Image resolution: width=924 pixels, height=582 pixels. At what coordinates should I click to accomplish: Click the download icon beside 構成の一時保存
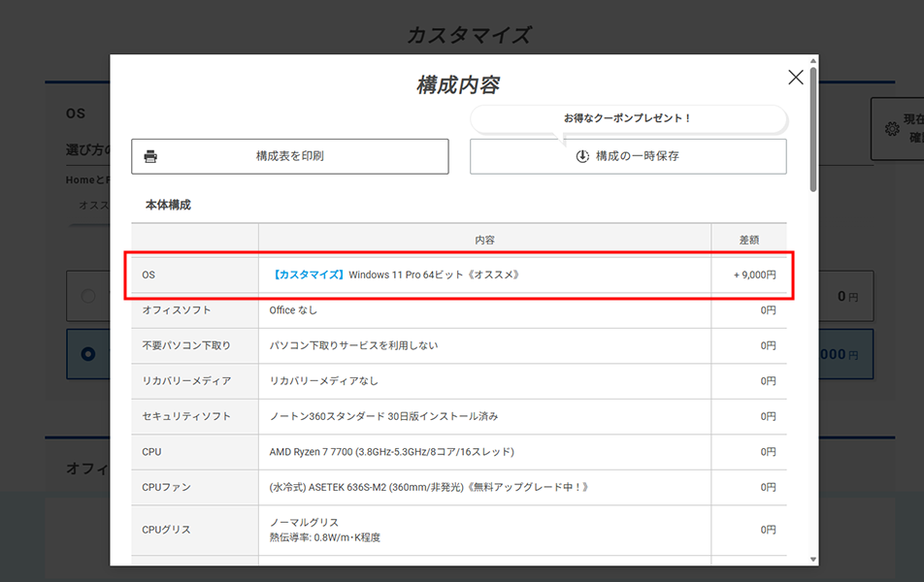pyautogui.click(x=582, y=156)
